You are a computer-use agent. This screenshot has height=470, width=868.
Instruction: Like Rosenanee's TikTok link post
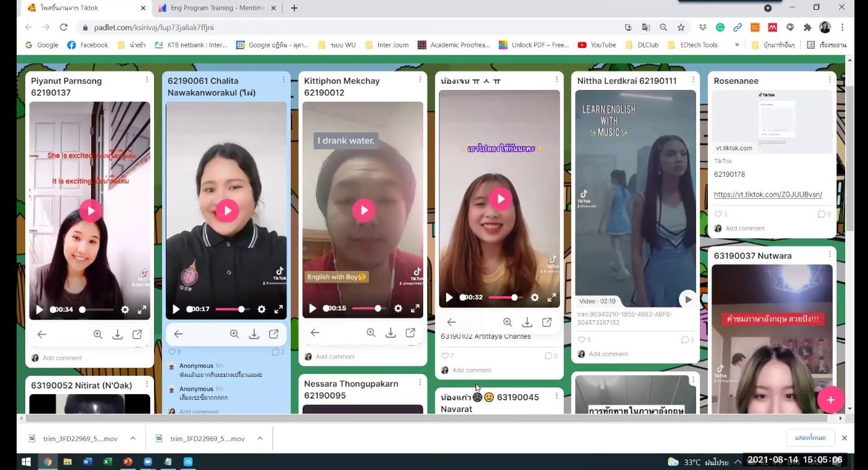(718, 214)
